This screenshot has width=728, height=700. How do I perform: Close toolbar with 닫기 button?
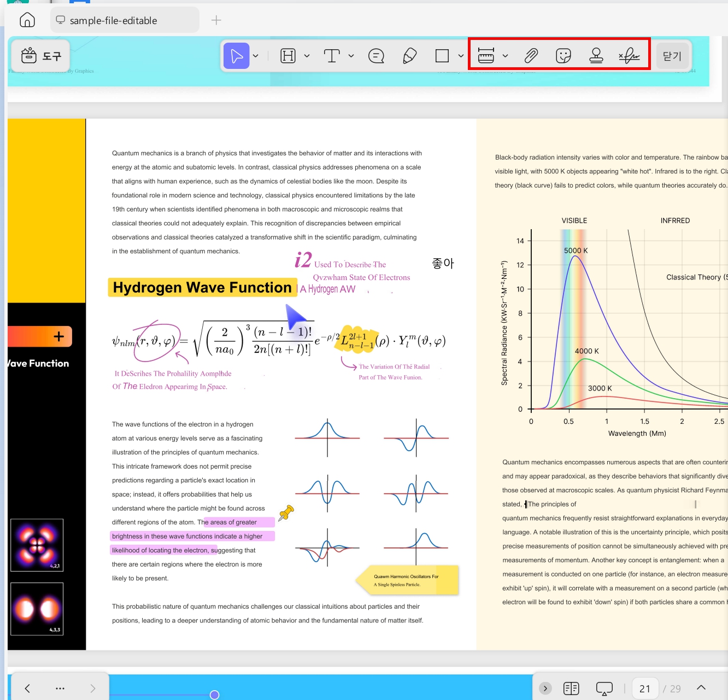(x=672, y=56)
